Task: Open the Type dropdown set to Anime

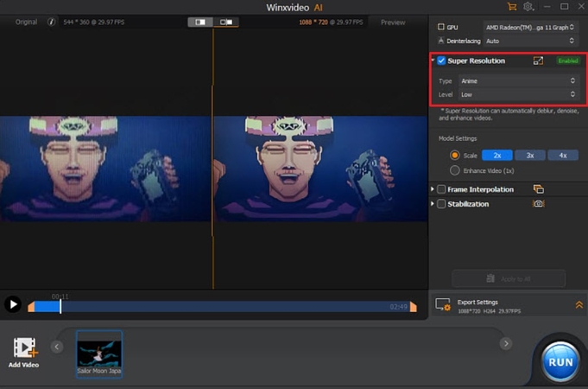Action: click(518, 80)
